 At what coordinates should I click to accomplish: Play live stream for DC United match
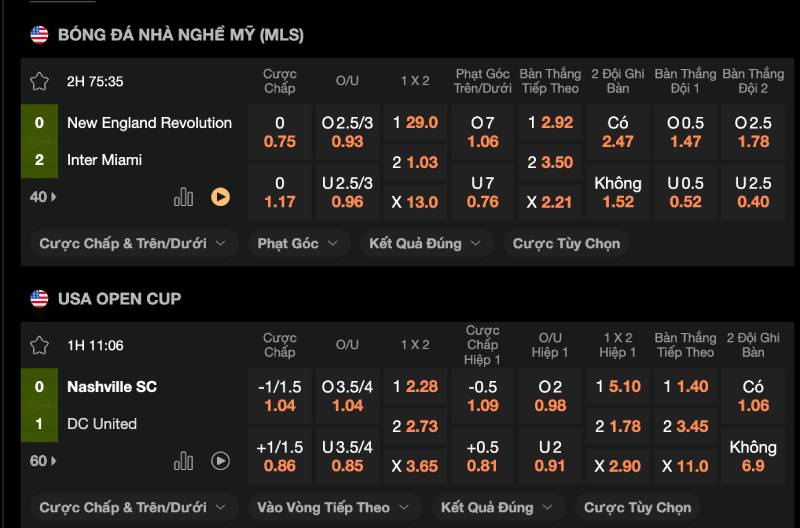pos(220,461)
